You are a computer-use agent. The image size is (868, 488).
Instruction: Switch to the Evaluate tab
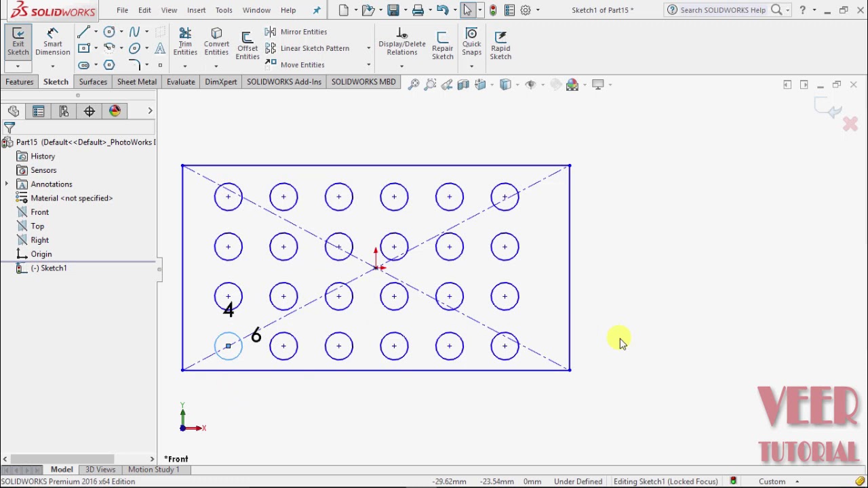pyautogui.click(x=181, y=82)
